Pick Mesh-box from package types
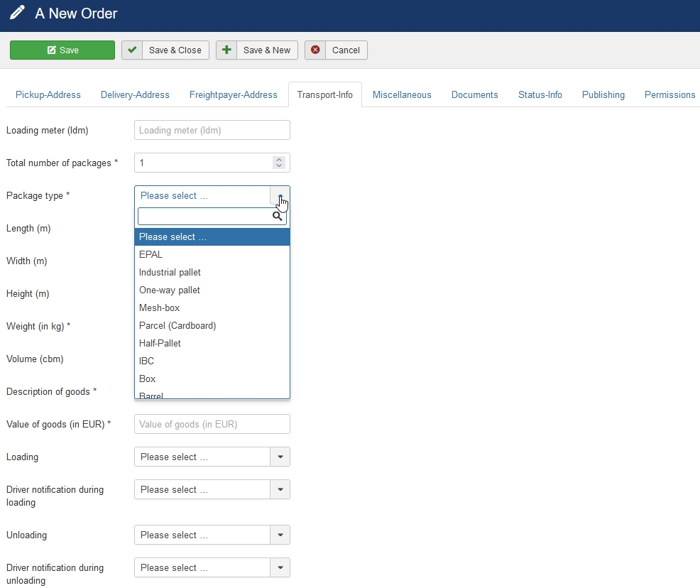 tap(212, 307)
